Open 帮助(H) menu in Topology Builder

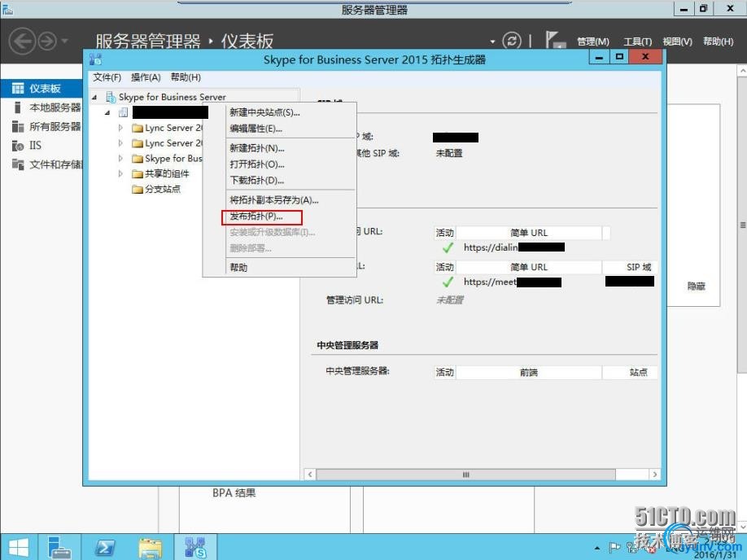click(x=186, y=77)
